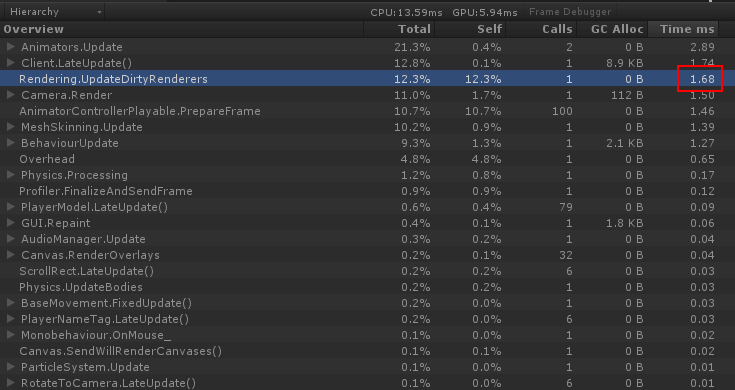735x390 pixels.
Task: Expand the Client.LateUpdate() entry
Action: pyautogui.click(x=11, y=63)
